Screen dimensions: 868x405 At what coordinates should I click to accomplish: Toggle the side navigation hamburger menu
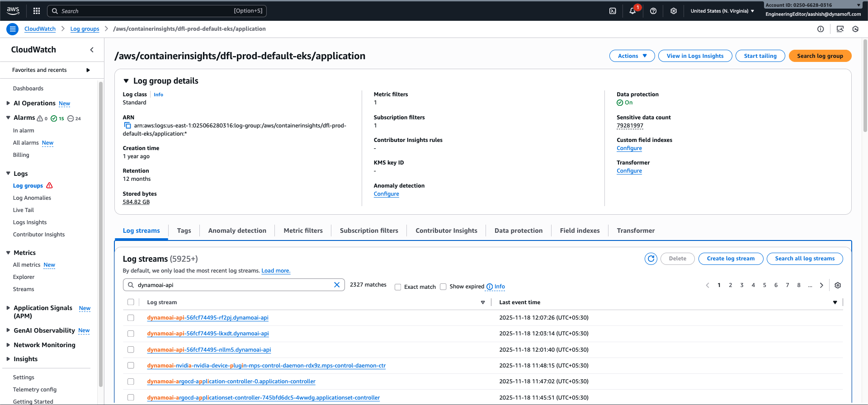pyautogui.click(x=13, y=29)
